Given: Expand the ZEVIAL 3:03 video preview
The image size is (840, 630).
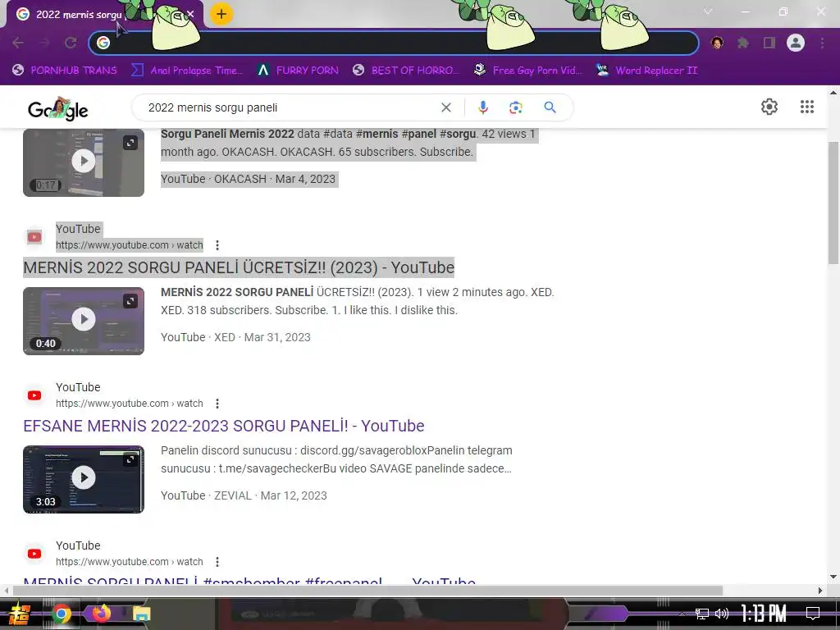Looking at the screenshot, I should 130,459.
